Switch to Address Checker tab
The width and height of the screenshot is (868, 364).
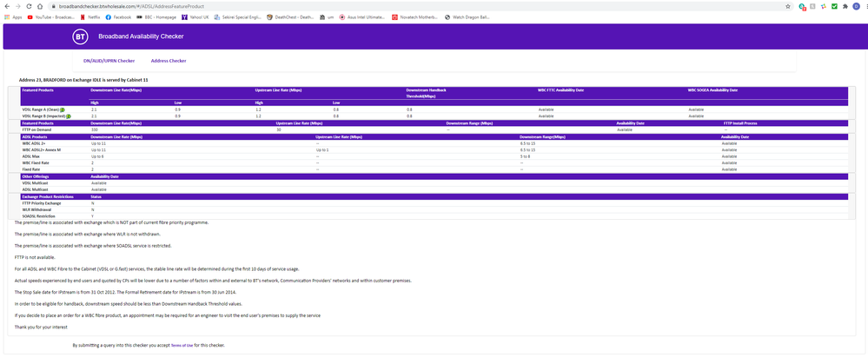click(x=169, y=61)
